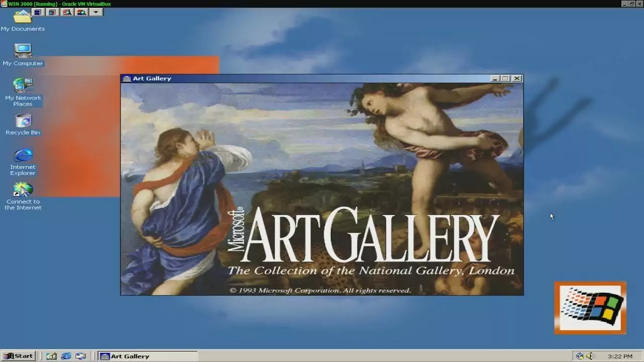This screenshot has width=644, height=362.
Task: Select the Recycle Bin icon
Action: (x=23, y=124)
